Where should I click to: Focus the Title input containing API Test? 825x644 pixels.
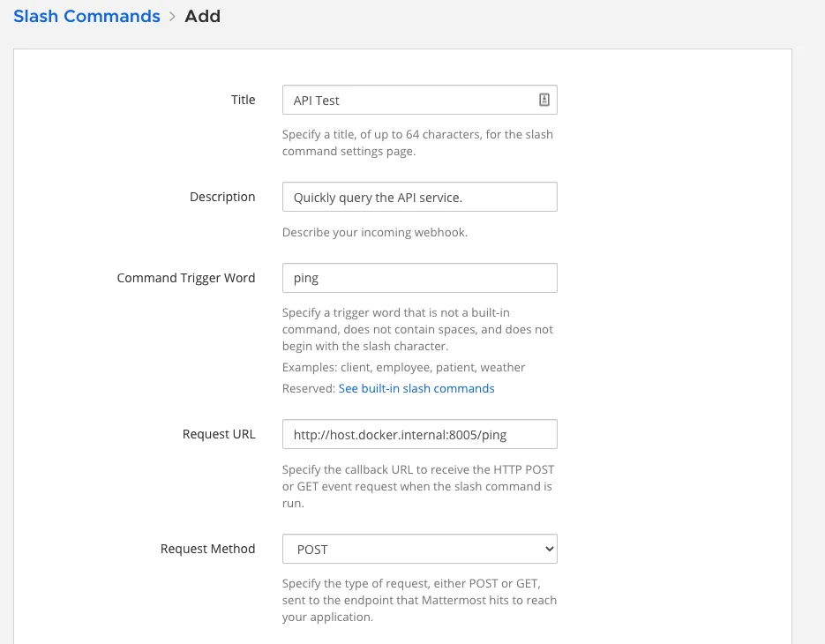point(419,100)
